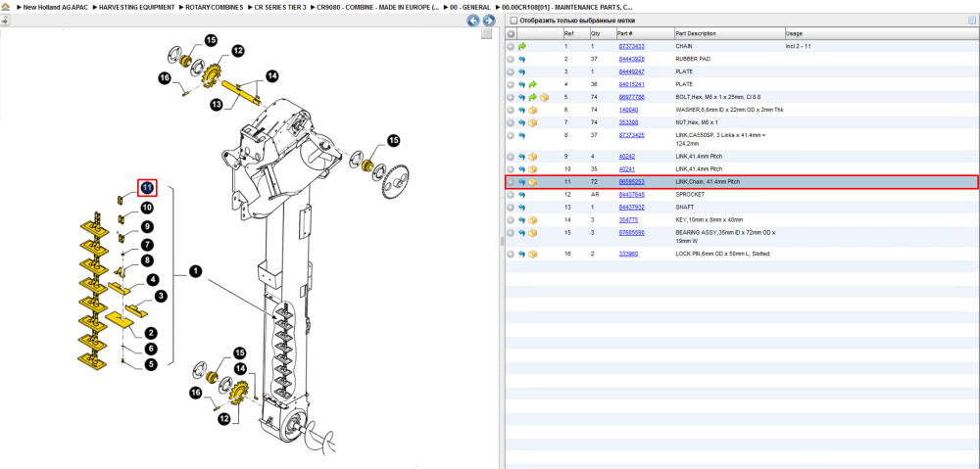980x469 pixels.
Task: Click box icon in BEARING ASSY row
Action: (533, 233)
